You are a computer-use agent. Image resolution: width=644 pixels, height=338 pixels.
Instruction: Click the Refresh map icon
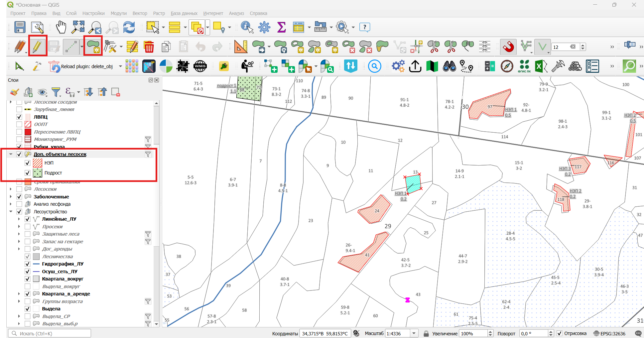coord(129,27)
